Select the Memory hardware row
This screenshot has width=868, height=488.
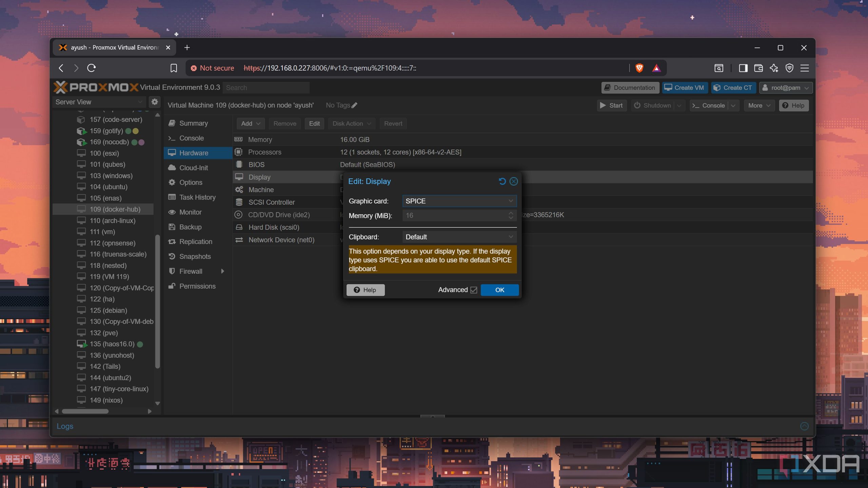[x=522, y=139]
